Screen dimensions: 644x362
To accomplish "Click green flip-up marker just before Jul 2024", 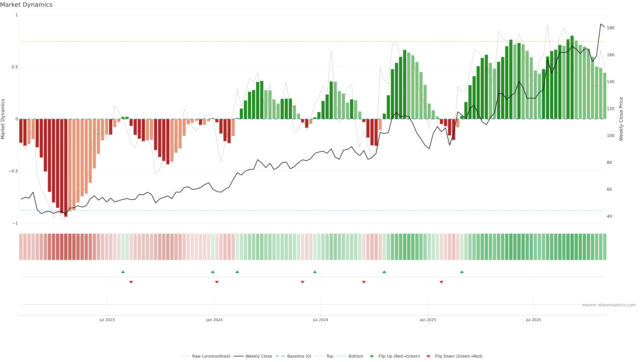I will 315,272.
